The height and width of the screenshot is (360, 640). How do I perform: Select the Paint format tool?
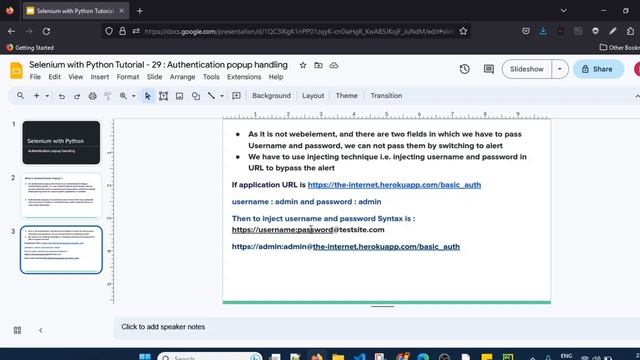[108, 96]
